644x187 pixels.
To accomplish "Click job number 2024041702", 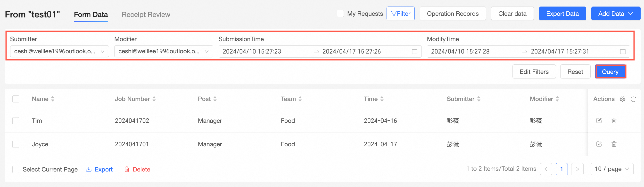I will click(x=132, y=121).
